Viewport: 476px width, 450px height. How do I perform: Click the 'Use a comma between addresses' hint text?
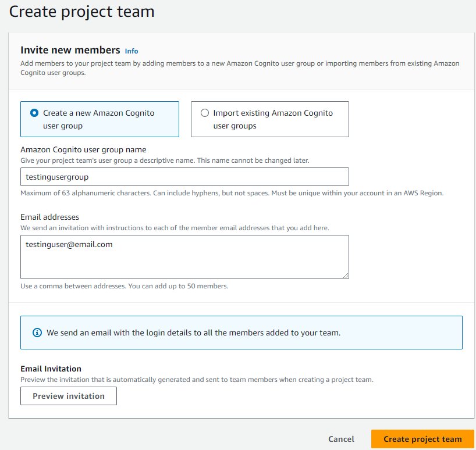pos(124,286)
